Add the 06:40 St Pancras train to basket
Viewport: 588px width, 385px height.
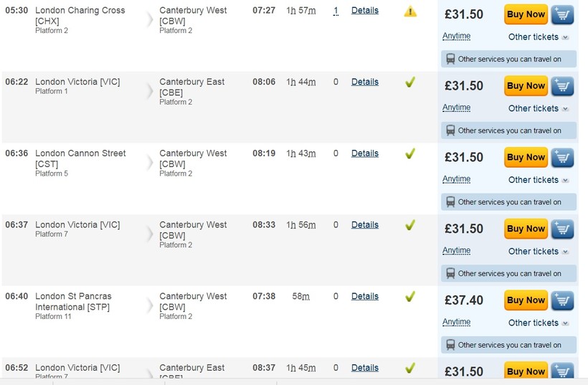(x=563, y=300)
